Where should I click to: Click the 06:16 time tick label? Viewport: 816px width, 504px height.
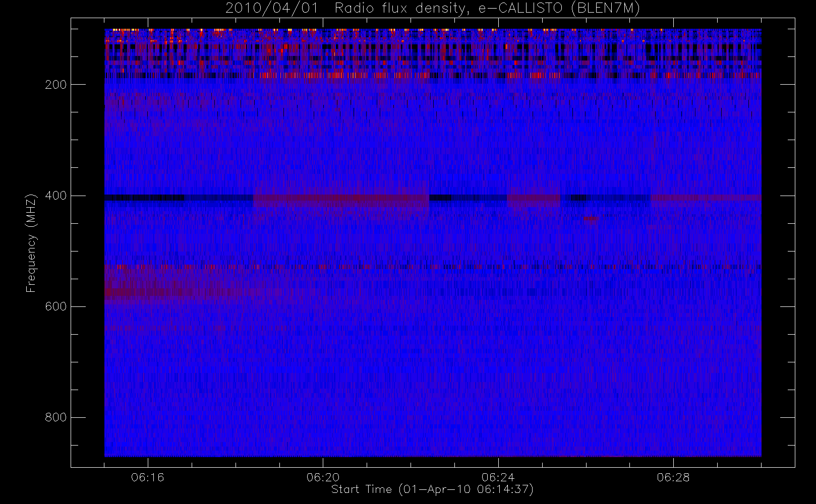148,477
